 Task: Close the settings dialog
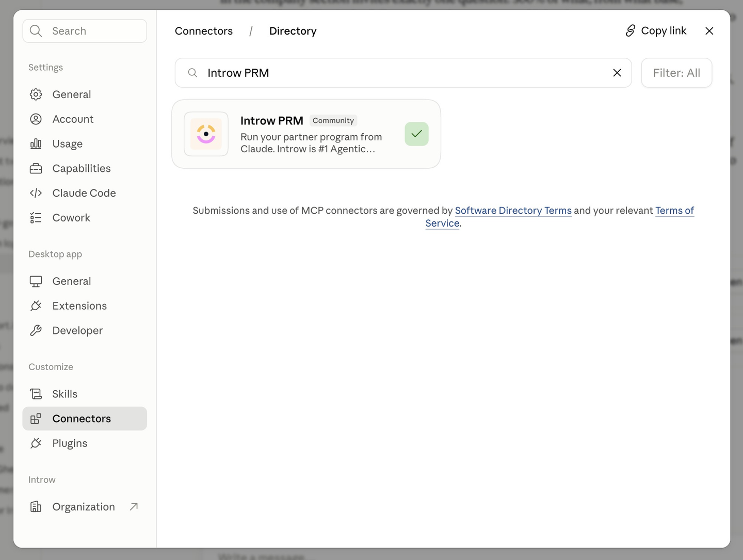709,31
